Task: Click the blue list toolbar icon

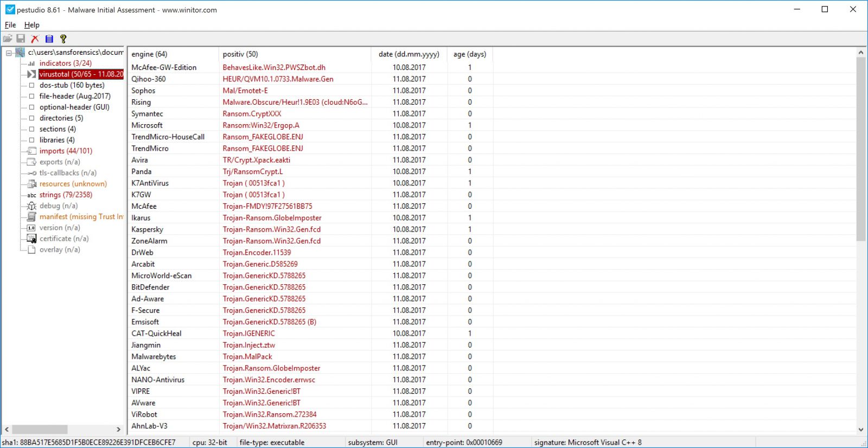Action: click(x=49, y=39)
